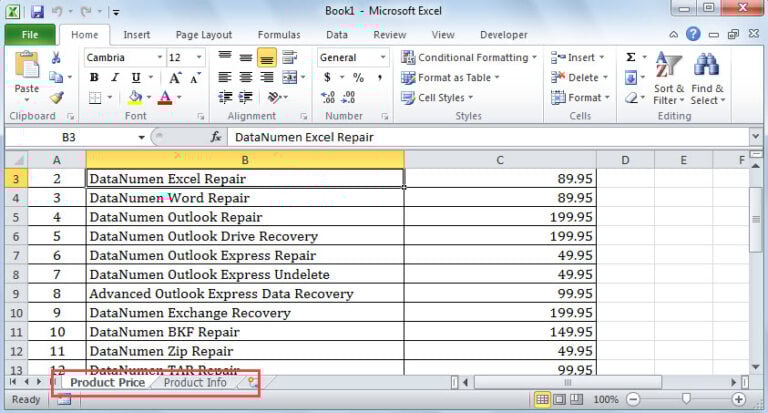Toggle Bold formatting
768x413 pixels.
(x=94, y=77)
